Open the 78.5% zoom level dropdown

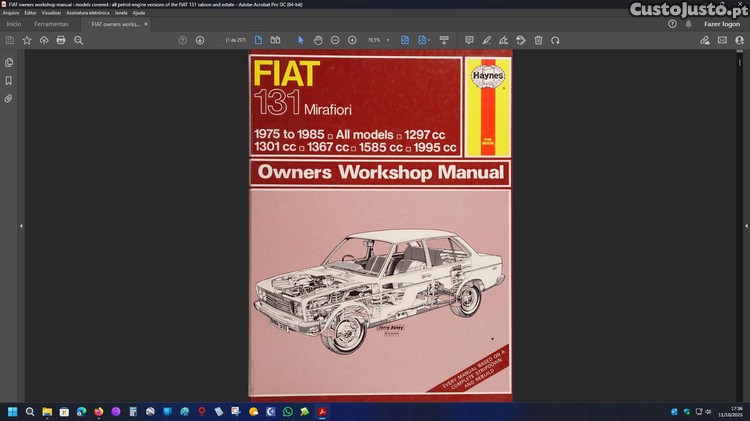(x=379, y=40)
